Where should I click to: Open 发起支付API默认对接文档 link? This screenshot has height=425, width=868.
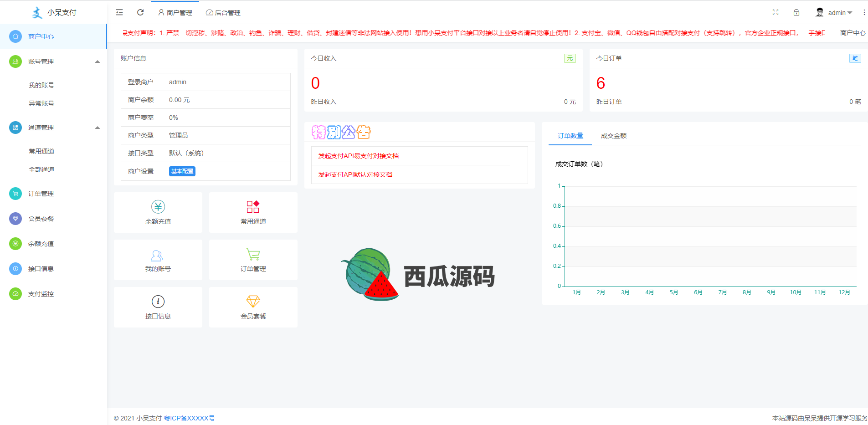pos(355,174)
